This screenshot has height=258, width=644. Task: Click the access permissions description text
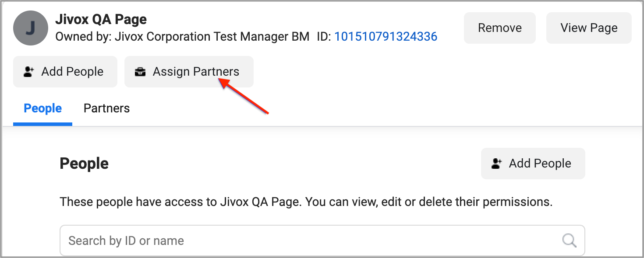[306, 202]
